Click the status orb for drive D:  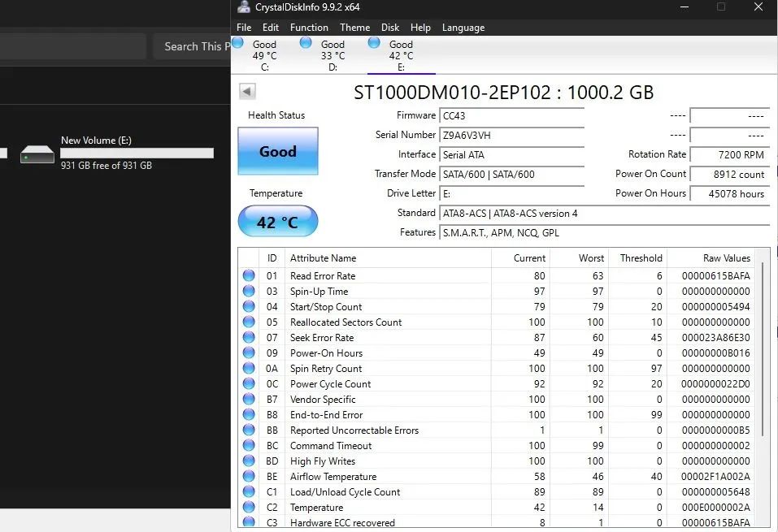tap(306, 42)
